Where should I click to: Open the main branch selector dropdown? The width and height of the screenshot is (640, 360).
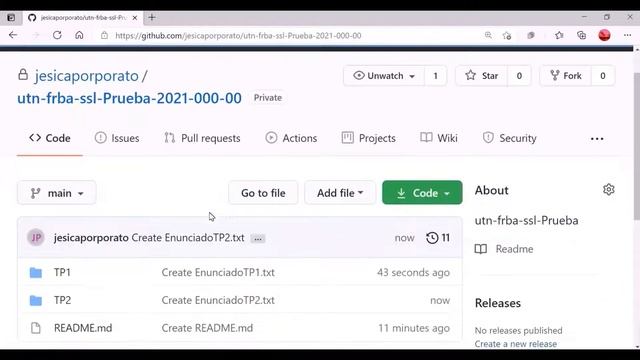[x=57, y=193]
